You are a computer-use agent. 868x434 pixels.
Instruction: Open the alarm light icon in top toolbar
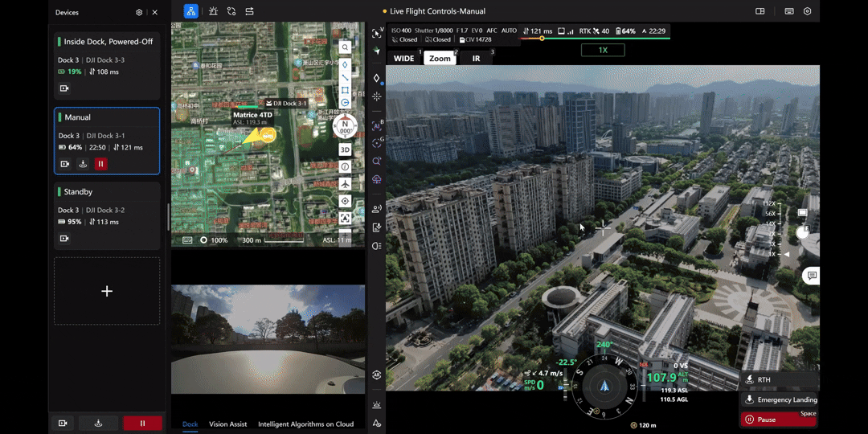213,11
